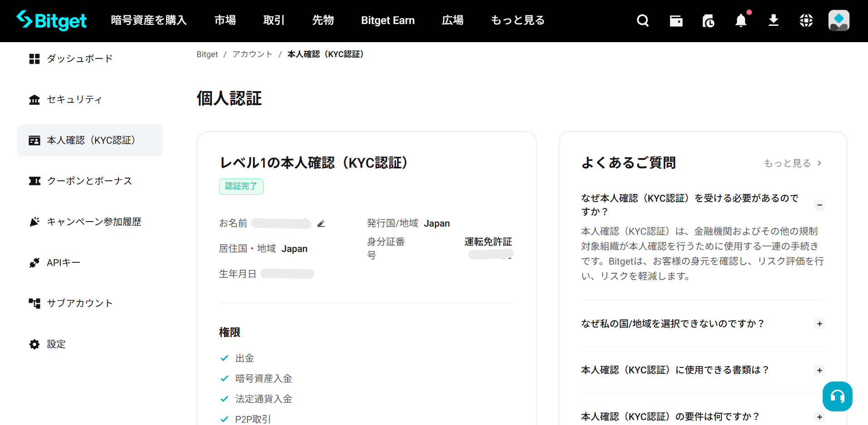Edit the name using the pencil icon

point(321,223)
